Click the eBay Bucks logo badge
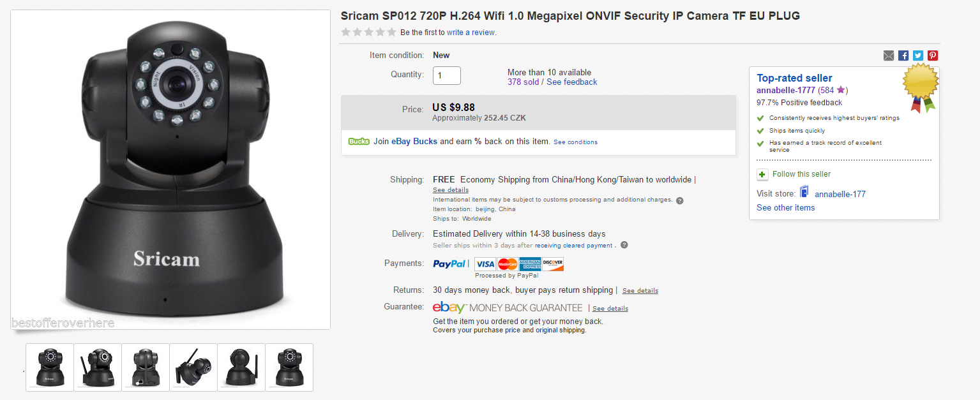 pyautogui.click(x=359, y=142)
